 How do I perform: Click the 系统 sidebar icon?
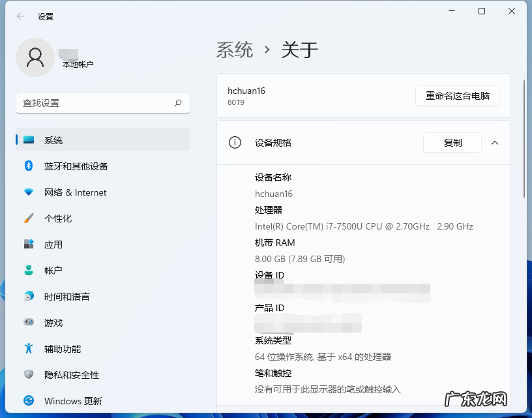tap(29, 140)
